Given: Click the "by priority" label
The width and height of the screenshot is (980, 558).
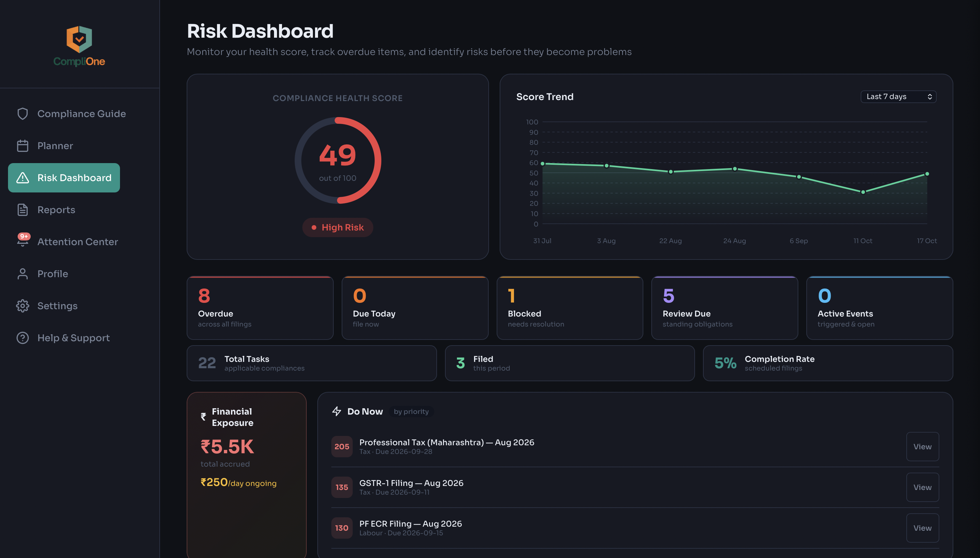Looking at the screenshot, I should [x=411, y=412].
